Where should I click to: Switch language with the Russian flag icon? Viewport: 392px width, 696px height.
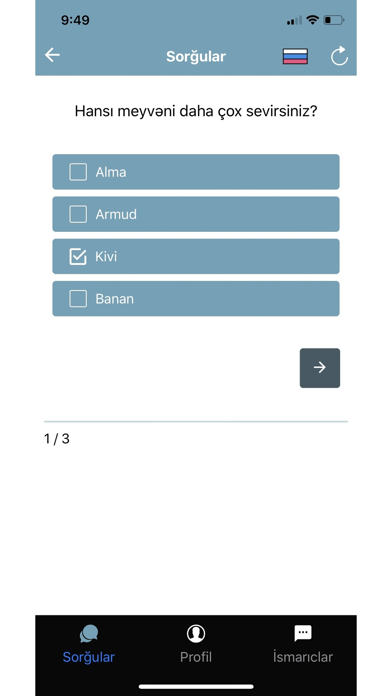295,56
